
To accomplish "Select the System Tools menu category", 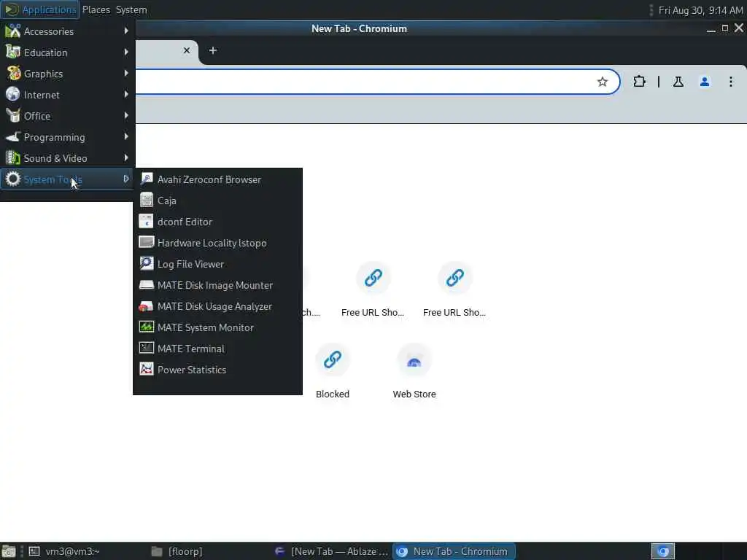I will click(67, 179).
